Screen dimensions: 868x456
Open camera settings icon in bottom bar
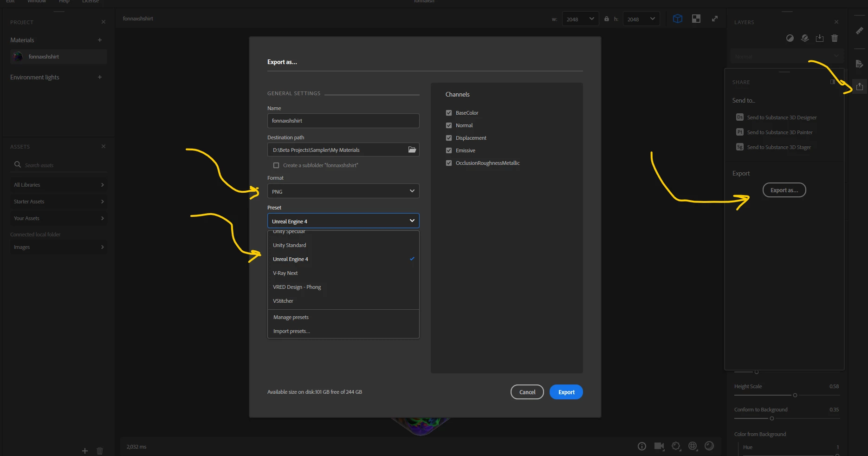coord(659,446)
